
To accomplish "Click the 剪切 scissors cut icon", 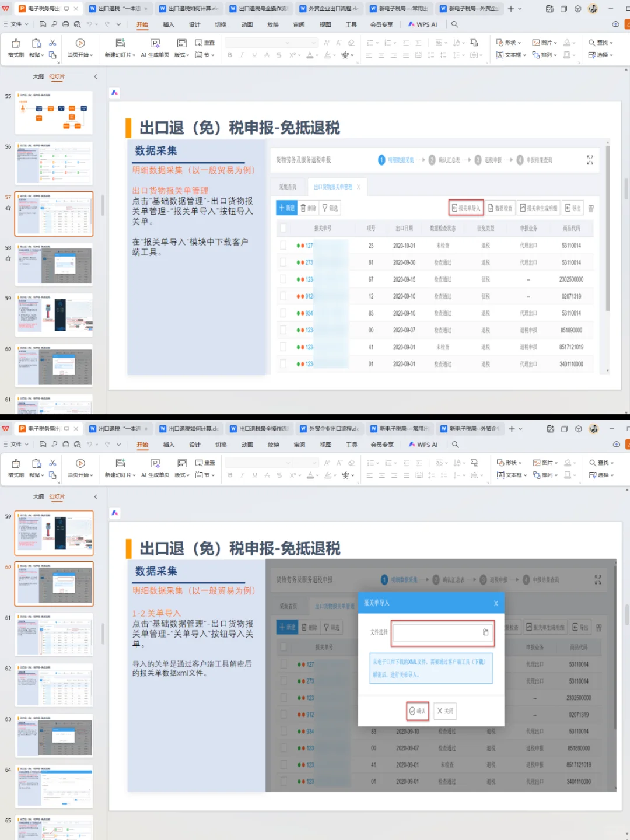I will (x=52, y=43).
